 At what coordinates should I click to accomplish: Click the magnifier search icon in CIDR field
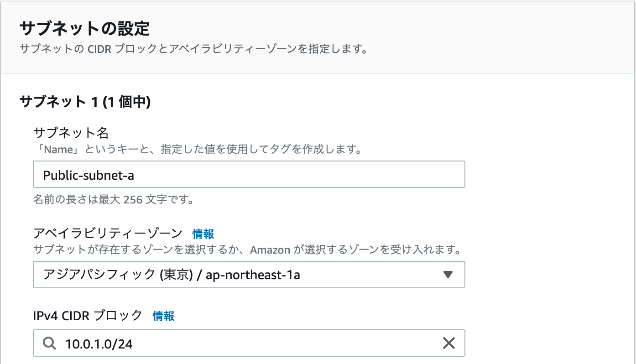49,343
